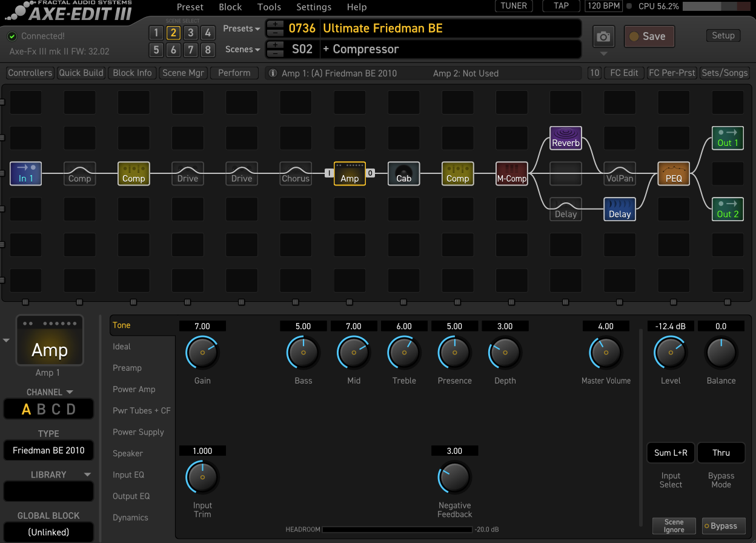Open the LIBRARY dropdown arrow
Image resolution: width=756 pixels, height=543 pixels.
(87, 475)
